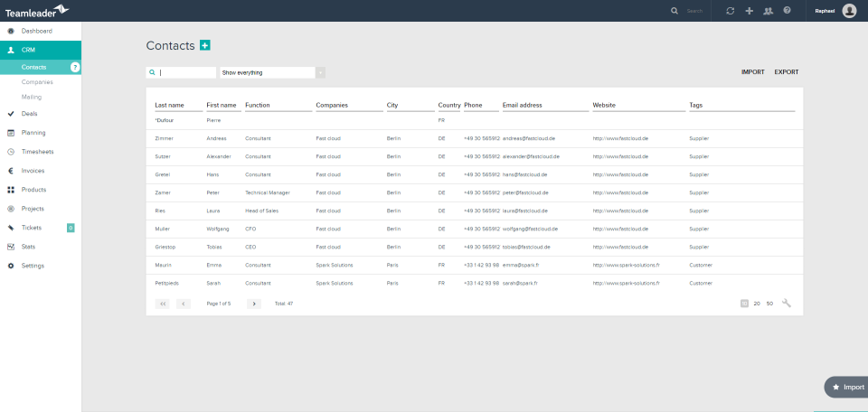Click the floating Import button
Screen dimensions: 868x412
[846, 387]
